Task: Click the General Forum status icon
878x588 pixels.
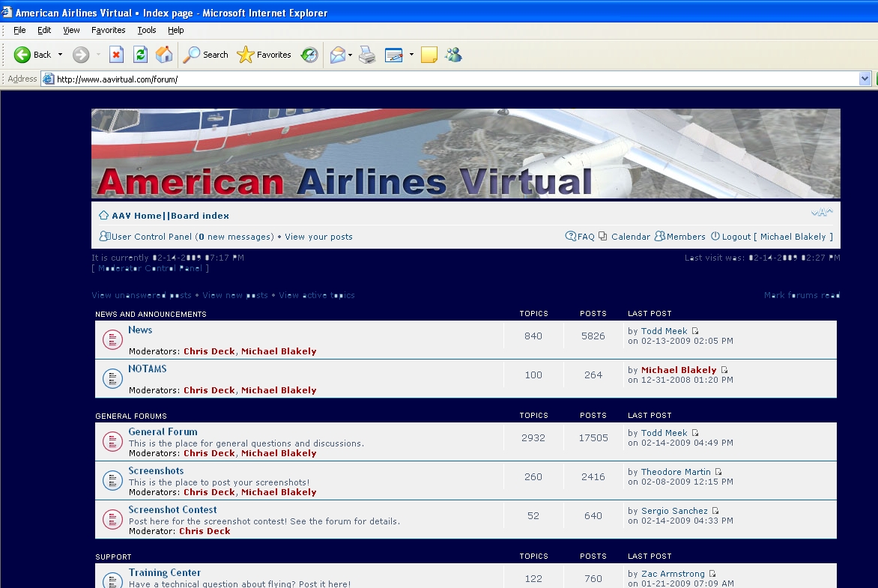Action: click(112, 442)
